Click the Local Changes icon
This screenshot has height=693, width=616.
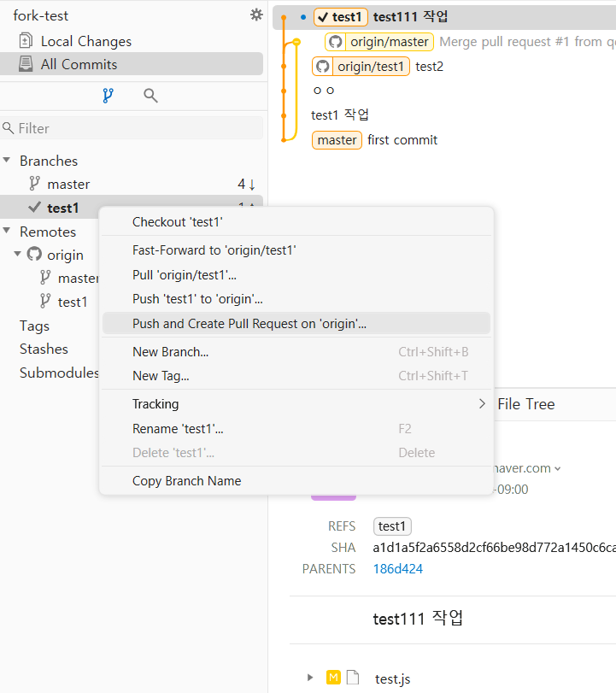coord(26,41)
